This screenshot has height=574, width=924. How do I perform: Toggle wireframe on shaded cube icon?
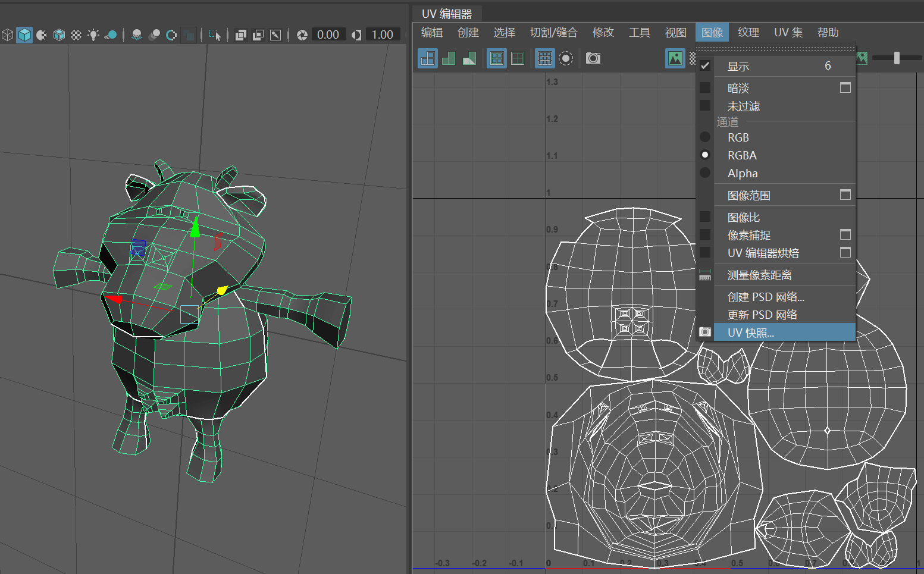(59, 35)
